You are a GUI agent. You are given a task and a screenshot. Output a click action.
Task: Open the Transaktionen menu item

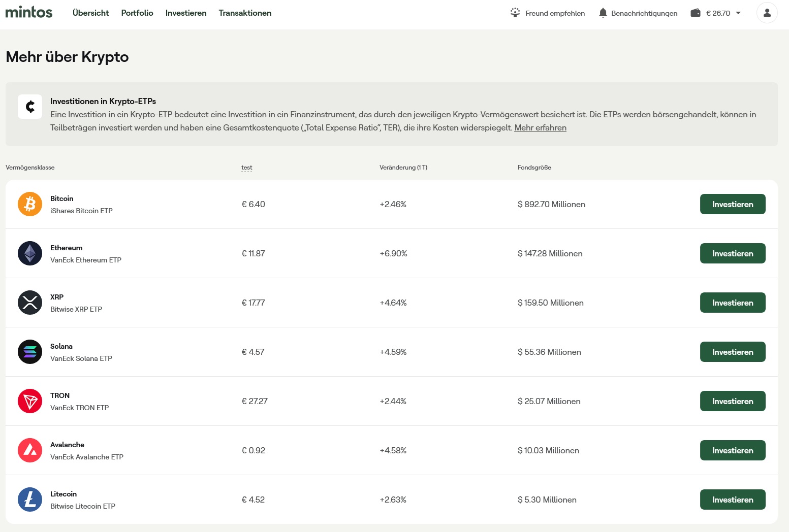point(245,13)
